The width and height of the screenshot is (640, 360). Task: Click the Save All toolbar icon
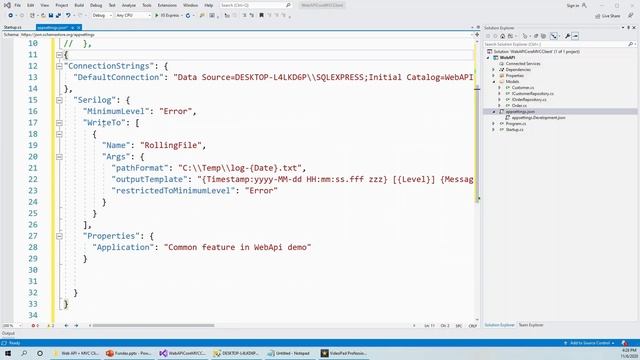tap(58, 16)
